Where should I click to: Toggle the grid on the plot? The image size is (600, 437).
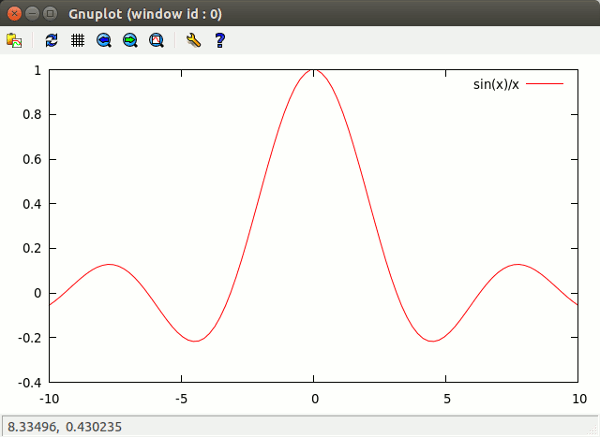(78, 40)
